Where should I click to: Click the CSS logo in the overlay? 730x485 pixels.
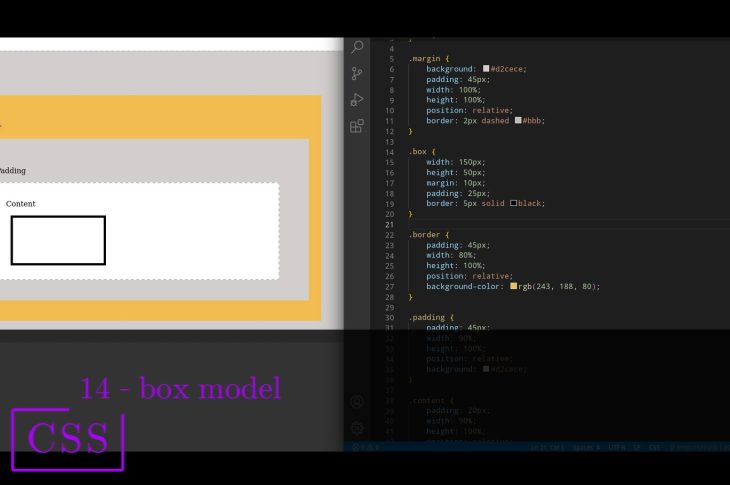(67, 439)
